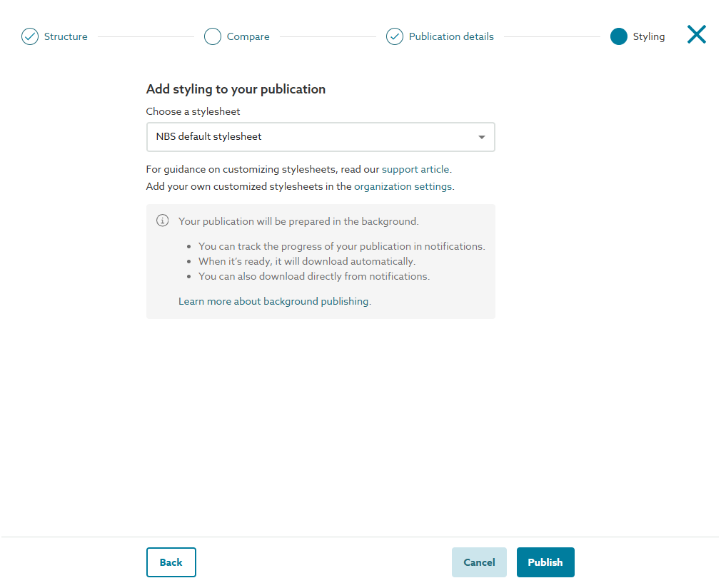Viewport: 721px width, 588px height.
Task: Go to Publication details step label
Action: [451, 36]
